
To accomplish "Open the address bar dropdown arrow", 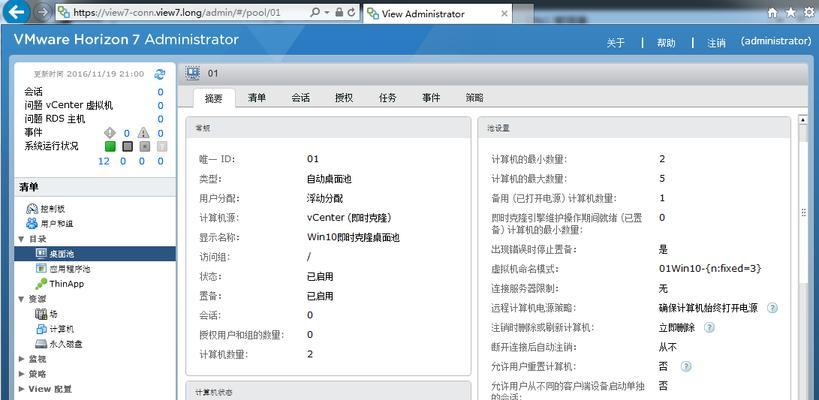I will 327,12.
